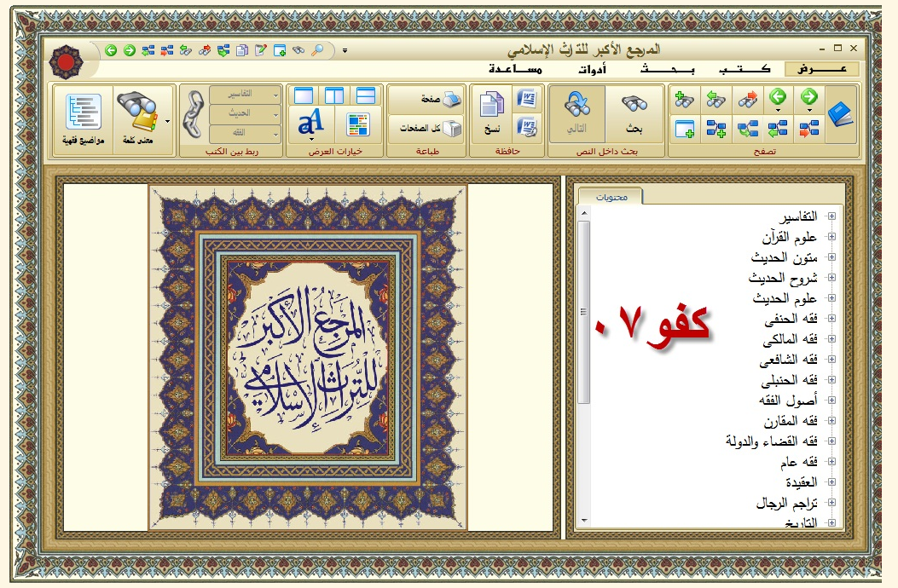Expand the علوم القرآن tree node
Image resolution: width=898 pixels, height=588 pixels.
point(831,236)
